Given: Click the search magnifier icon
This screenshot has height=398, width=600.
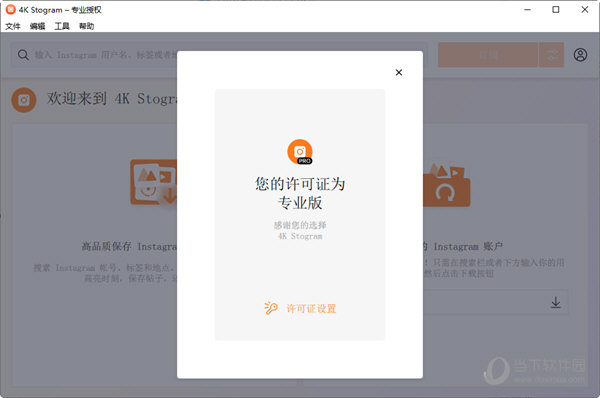Looking at the screenshot, I should pyautogui.click(x=23, y=55).
